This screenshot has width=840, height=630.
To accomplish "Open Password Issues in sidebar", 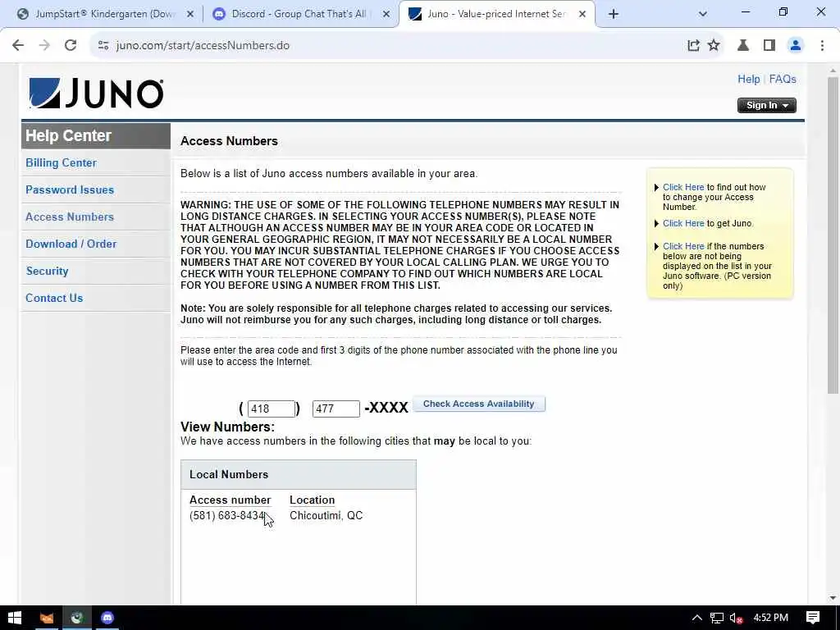I will [x=70, y=189].
